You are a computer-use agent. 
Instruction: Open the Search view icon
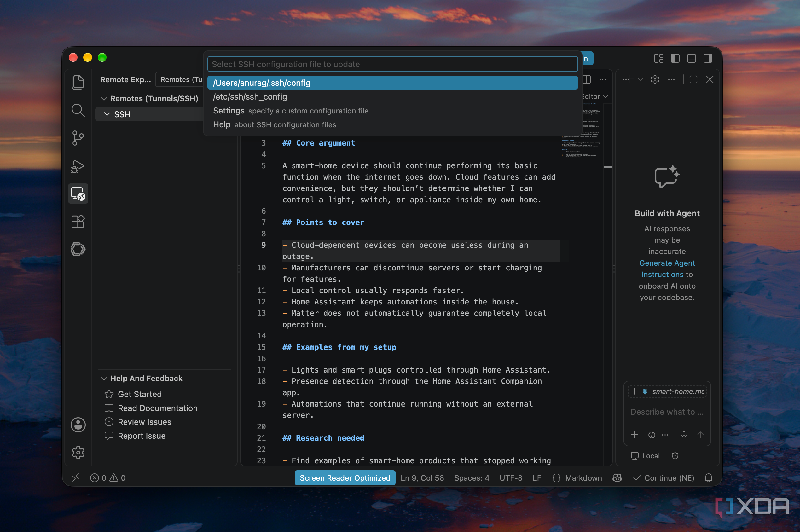(78, 110)
